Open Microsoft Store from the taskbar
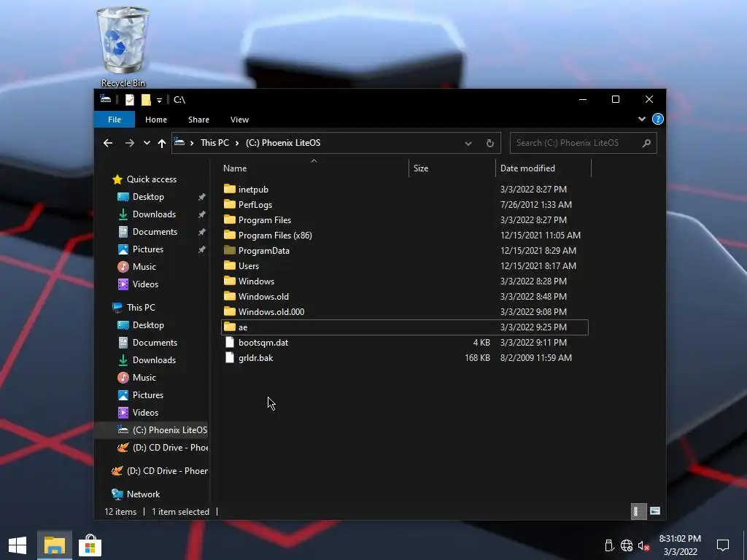 [90, 545]
